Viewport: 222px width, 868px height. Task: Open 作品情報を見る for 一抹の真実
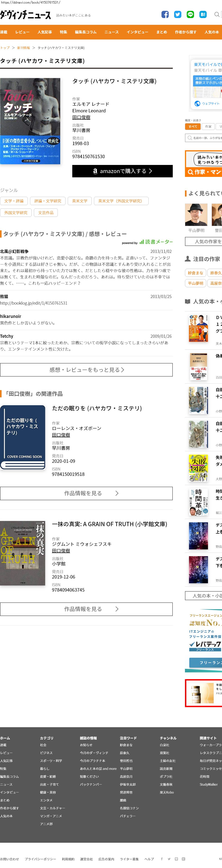[86, 609]
